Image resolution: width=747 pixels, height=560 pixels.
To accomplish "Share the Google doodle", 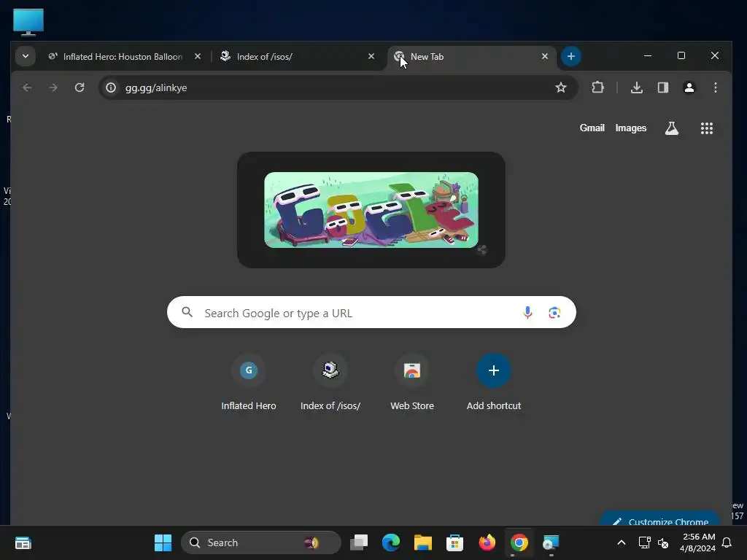I will pos(481,250).
